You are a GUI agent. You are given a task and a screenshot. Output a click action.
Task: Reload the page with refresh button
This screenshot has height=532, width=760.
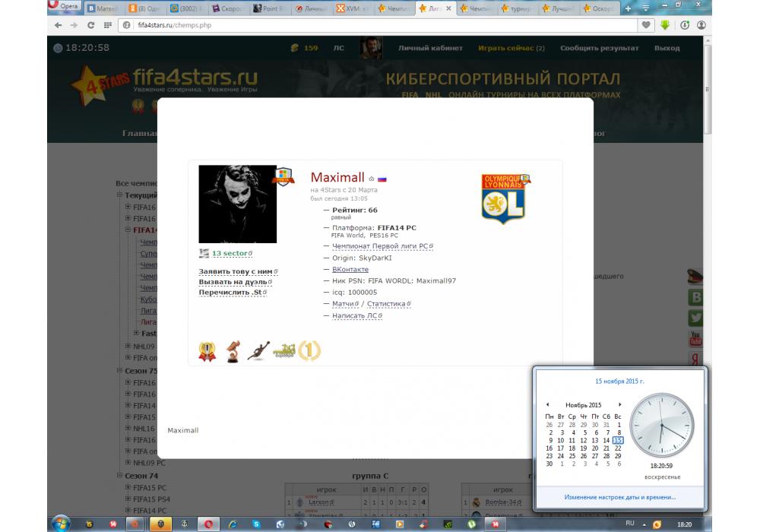pos(90,25)
